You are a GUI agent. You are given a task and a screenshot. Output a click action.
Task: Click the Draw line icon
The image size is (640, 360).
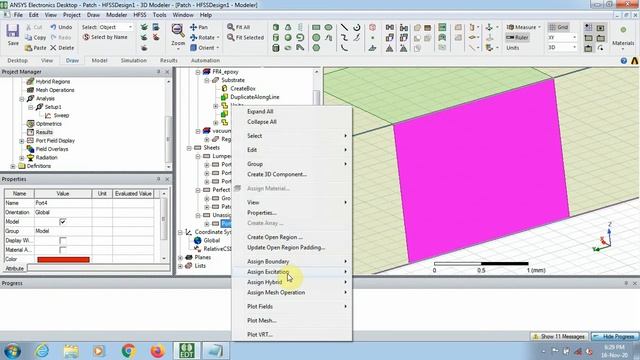point(344,27)
